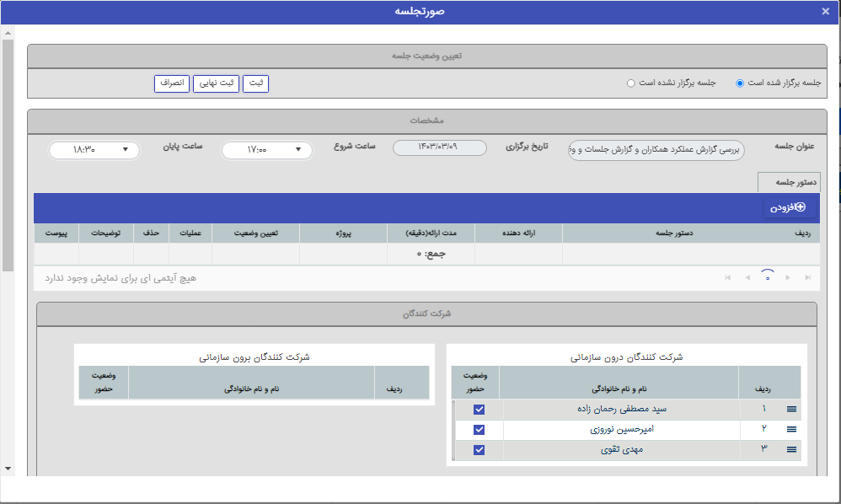Click the scrollbar up arrow
Screen dimensions: 841x504
coord(9,34)
